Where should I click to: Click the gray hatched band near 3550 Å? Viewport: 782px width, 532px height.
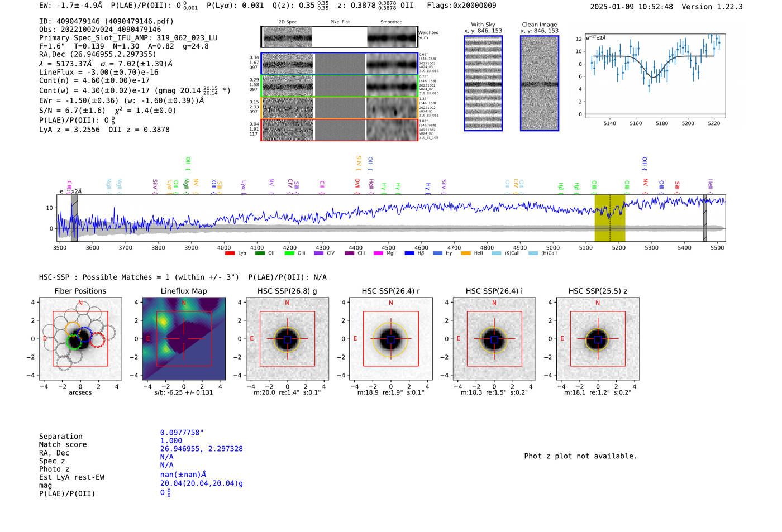(x=74, y=218)
